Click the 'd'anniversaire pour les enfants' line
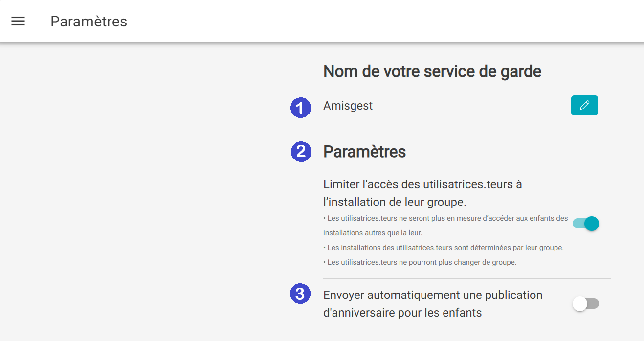644x341 pixels. pyautogui.click(x=402, y=312)
